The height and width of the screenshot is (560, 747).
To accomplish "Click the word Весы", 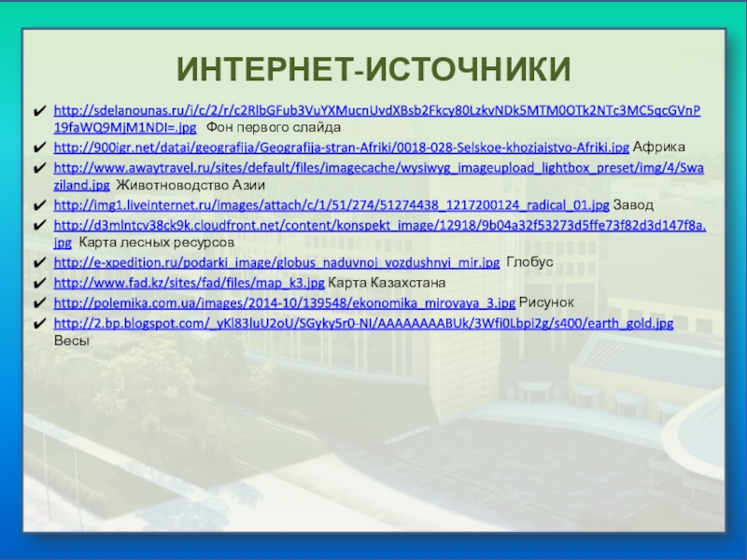I will [72, 341].
